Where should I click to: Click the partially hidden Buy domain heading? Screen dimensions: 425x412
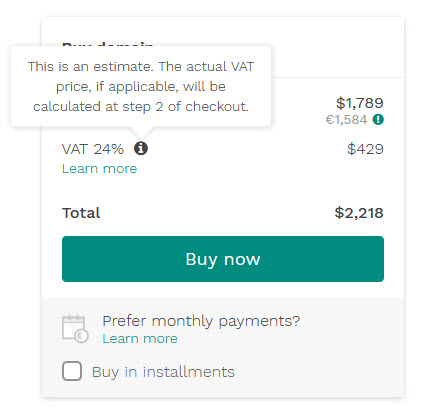(107, 44)
